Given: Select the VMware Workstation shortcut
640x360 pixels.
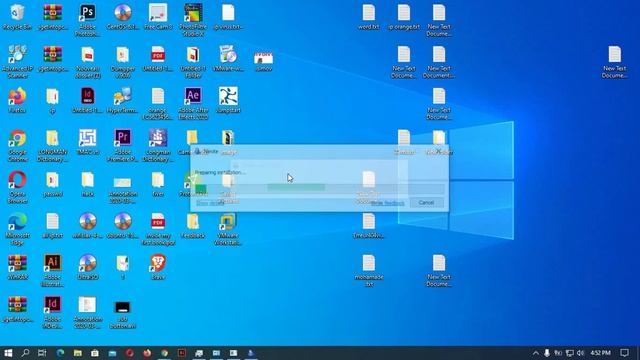Looking at the screenshot, I should pos(228,229).
